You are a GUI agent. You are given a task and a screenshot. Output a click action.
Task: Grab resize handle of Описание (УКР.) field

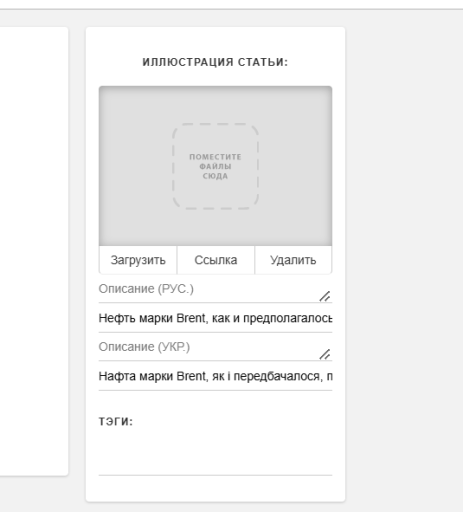click(x=325, y=354)
